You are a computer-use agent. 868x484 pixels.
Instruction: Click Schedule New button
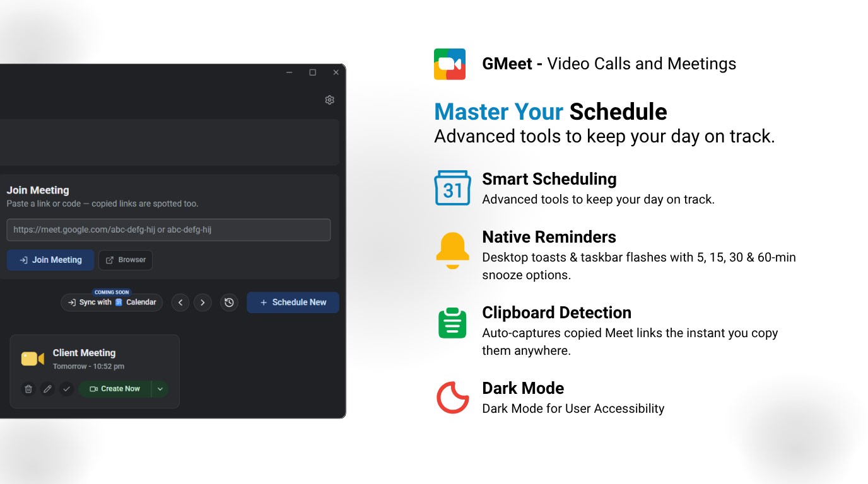click(x=293, y=302)
